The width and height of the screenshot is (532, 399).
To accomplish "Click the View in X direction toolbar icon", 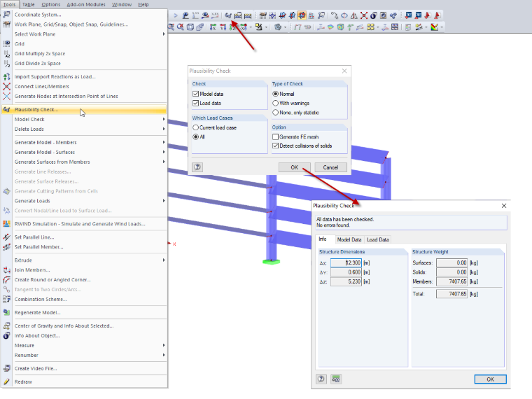I will (213, 27).
